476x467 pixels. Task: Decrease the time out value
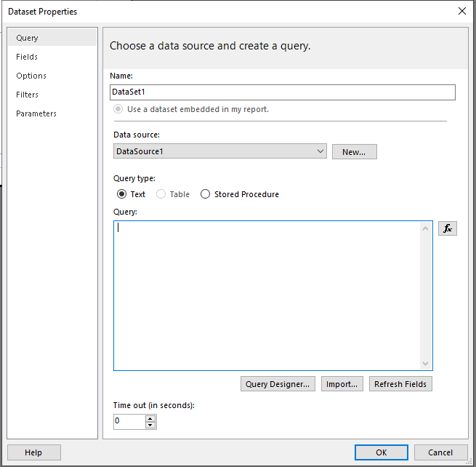[150, 425]
